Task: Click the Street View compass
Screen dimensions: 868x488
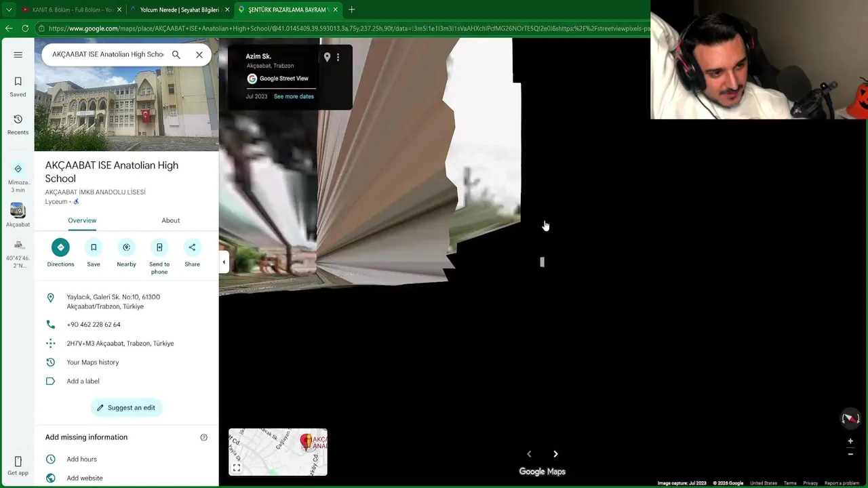Action: [850, 419]
